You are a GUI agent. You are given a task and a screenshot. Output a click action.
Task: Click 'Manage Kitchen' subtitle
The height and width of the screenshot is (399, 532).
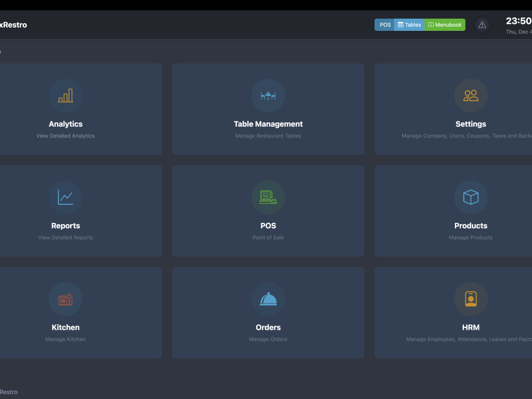coord(65,339)
